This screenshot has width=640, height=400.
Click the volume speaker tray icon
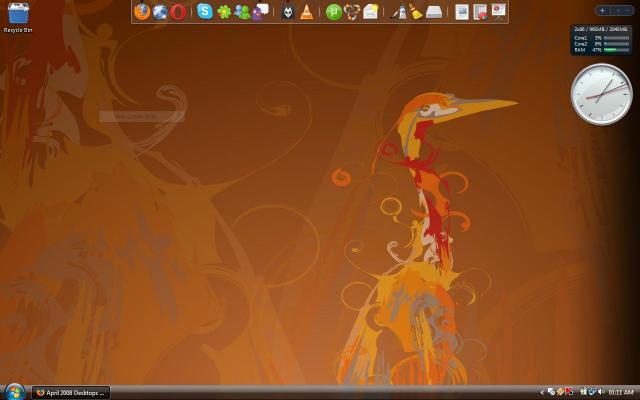[x=601, y=392]
